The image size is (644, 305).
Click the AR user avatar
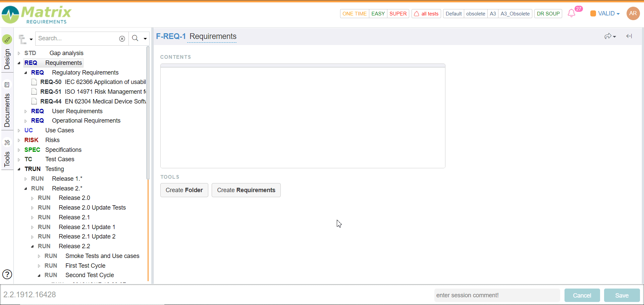(633, 13)
